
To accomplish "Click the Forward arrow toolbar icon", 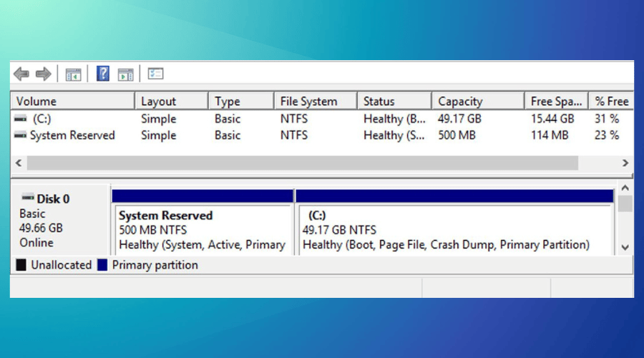I will pos(43,74).
